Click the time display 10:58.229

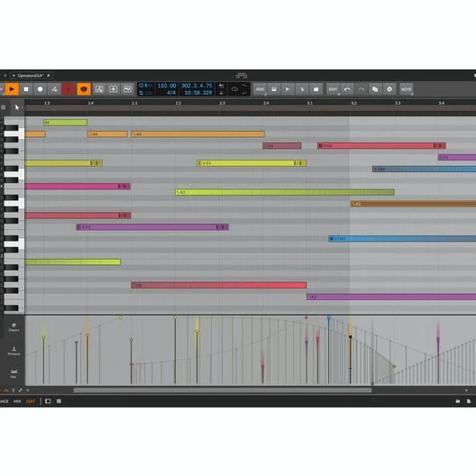[198, 93]
